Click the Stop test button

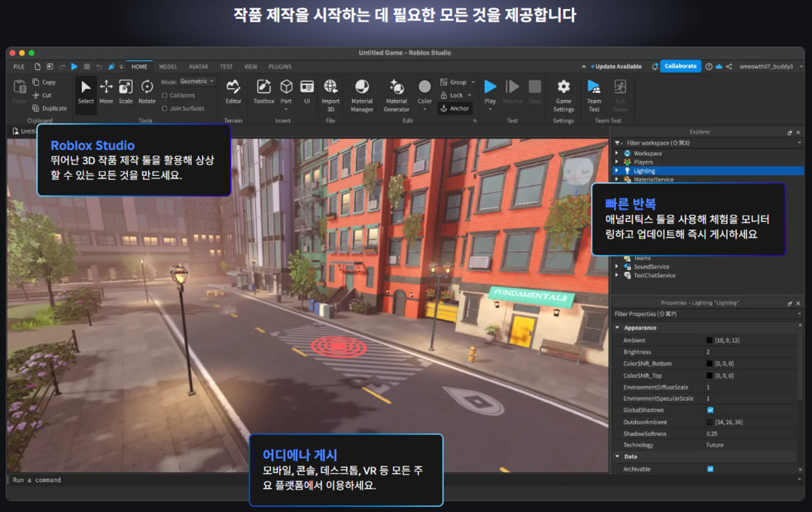(x=535, y=92)
